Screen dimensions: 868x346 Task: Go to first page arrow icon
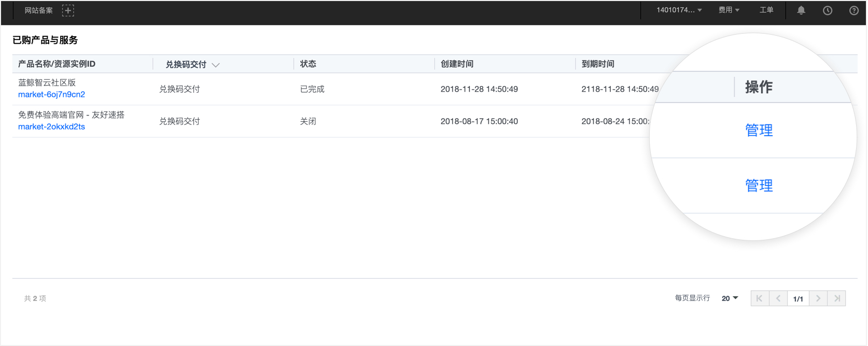pos(760,298)
